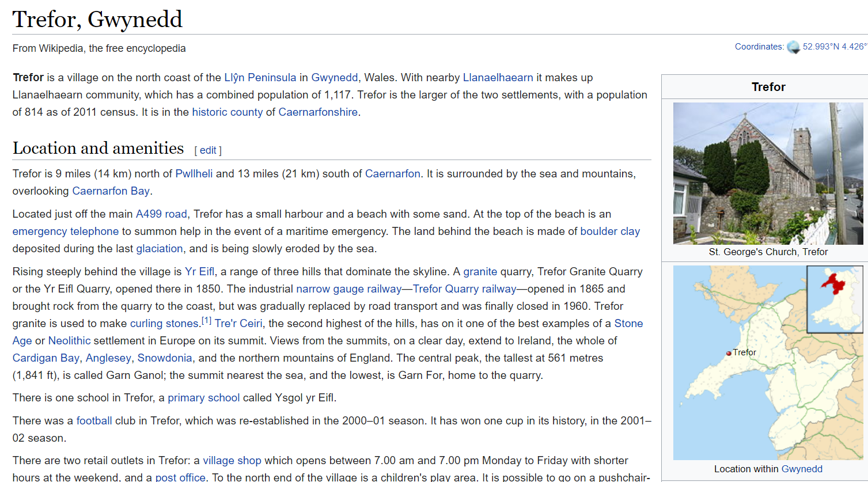Follow the historic county link

(x=228, y=112)
